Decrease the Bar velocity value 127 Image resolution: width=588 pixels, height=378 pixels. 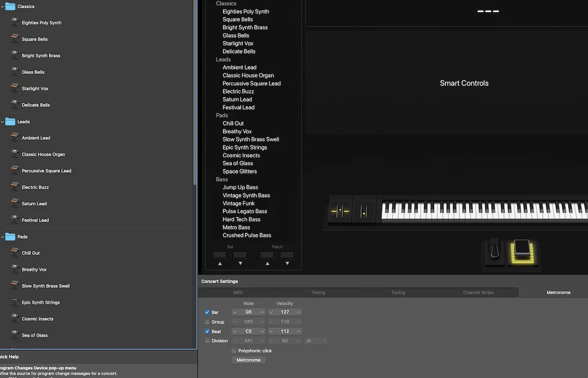271,312
